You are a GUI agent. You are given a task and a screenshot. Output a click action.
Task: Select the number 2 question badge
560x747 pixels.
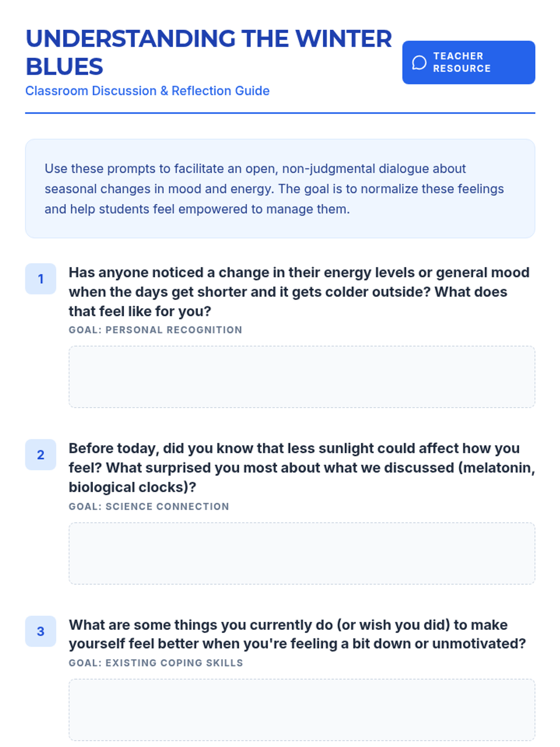tap(41, 455)
